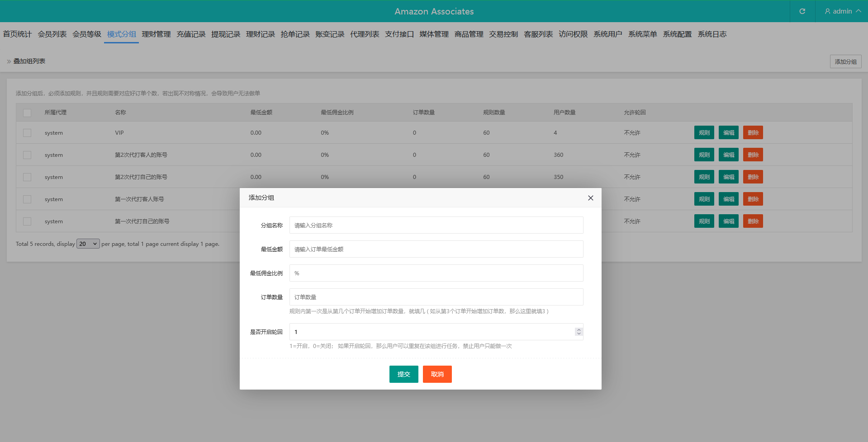Click the admin user icon
This screenshot has width=868, height=442.
click(x=827, y=11)
